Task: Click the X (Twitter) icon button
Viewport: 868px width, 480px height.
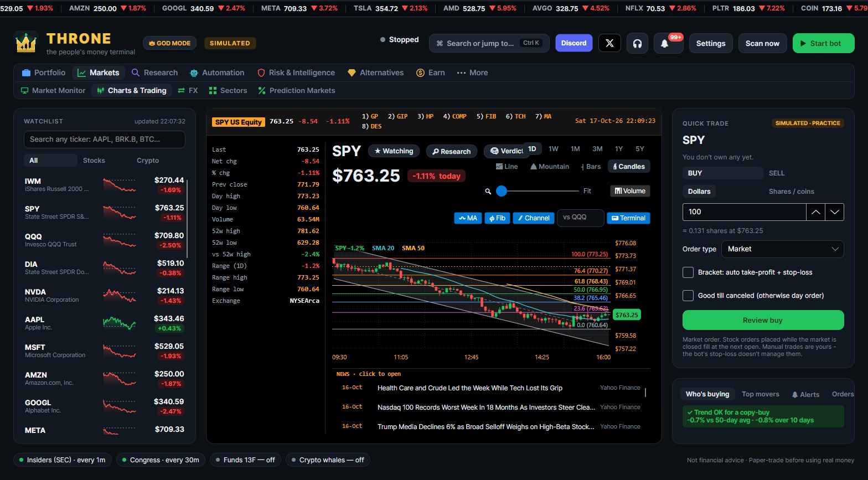Action: pyautogui.click(x=609, y=43)
